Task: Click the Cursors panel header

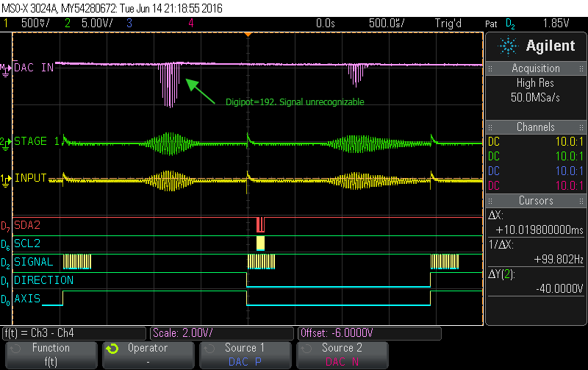Action: [x=536, y=199]
